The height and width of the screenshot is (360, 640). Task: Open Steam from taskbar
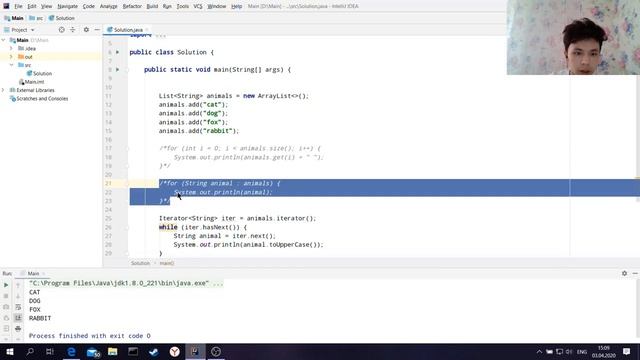click(153, 352)
